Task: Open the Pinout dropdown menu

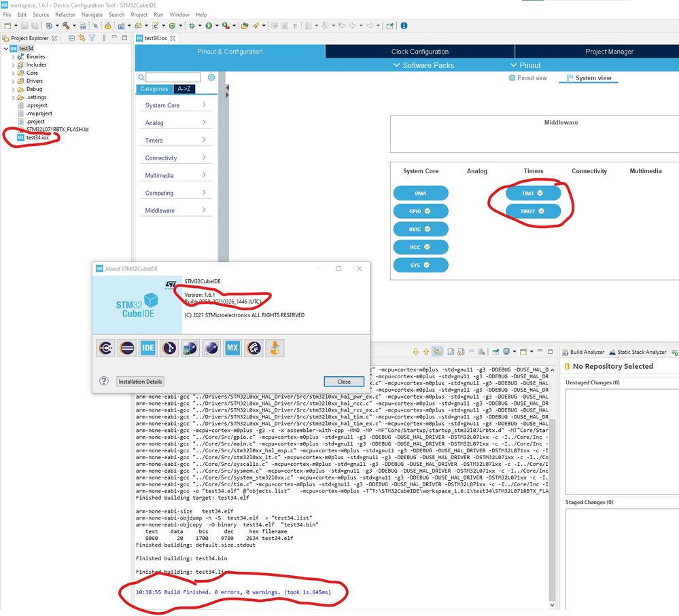Action: (x=525, y=65)
